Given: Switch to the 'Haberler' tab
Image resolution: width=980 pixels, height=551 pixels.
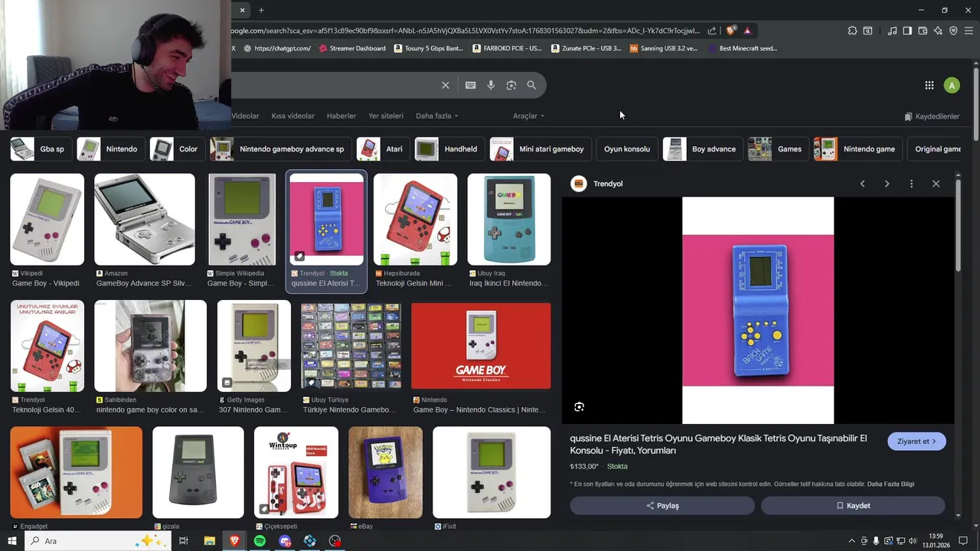Looking at the screenshot, I should 341,116.
